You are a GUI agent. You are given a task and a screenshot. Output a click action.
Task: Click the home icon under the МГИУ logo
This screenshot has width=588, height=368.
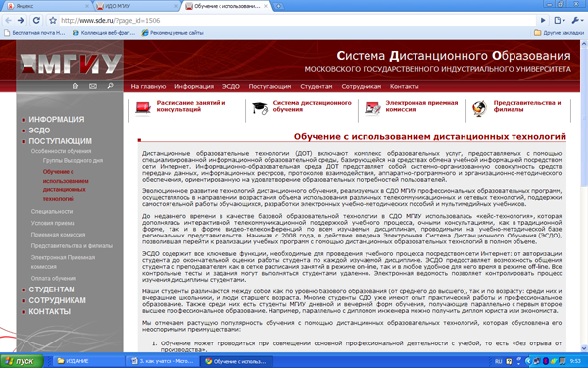(75, 86)
